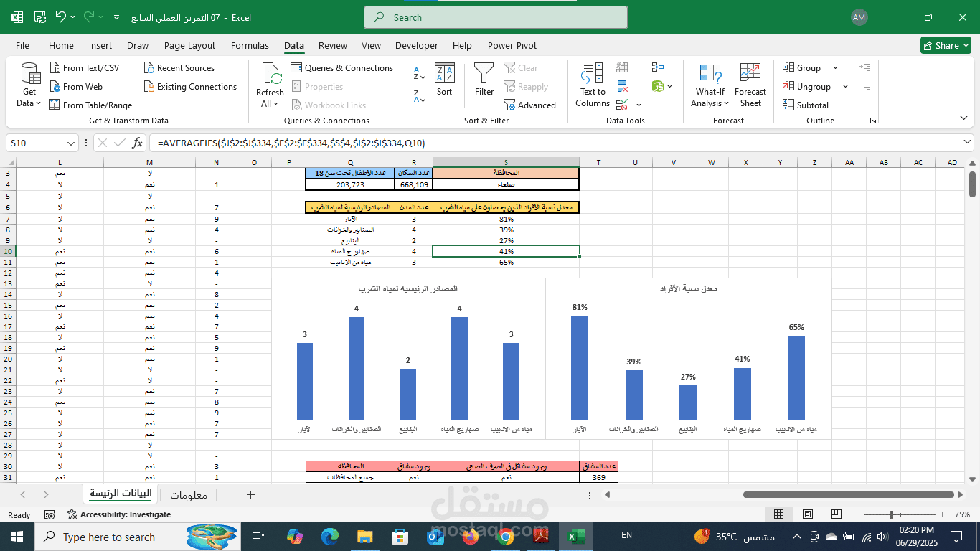Click the AutoSave icon in the title bar

pos(42,17)
